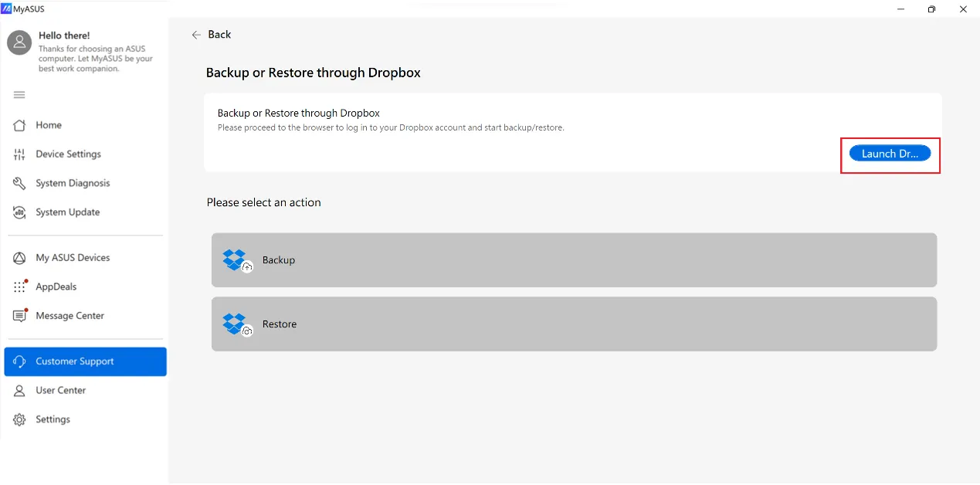Screen dimensions: 980x485
Task: Check the AppDeals notification badge
Action: (x=25, y=280)
